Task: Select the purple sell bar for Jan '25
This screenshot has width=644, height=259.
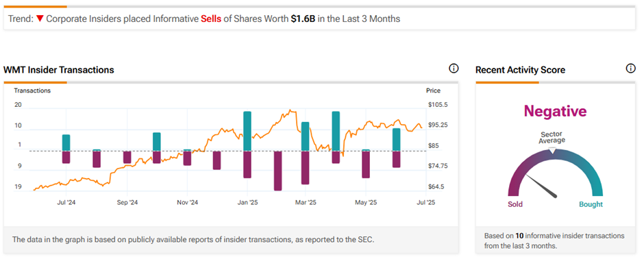Action: coord(247,164)
